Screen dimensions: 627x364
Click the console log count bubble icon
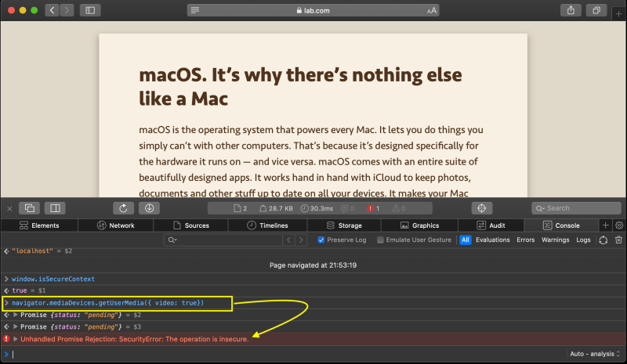tap(347, 208)
